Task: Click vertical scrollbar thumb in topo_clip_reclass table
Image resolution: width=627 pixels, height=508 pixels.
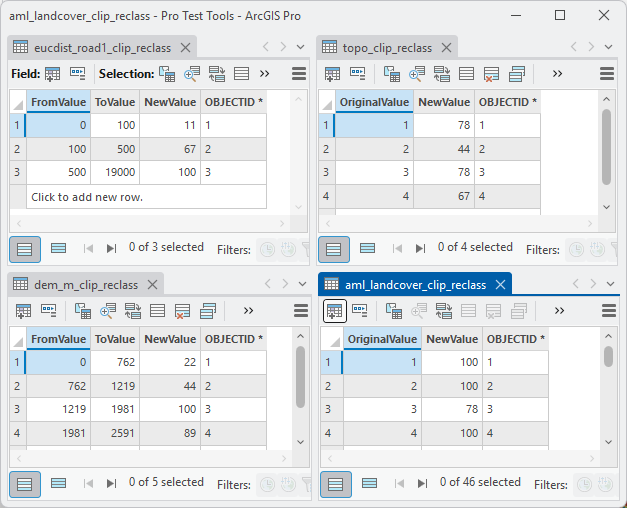Action: click(x=607, y=147)
